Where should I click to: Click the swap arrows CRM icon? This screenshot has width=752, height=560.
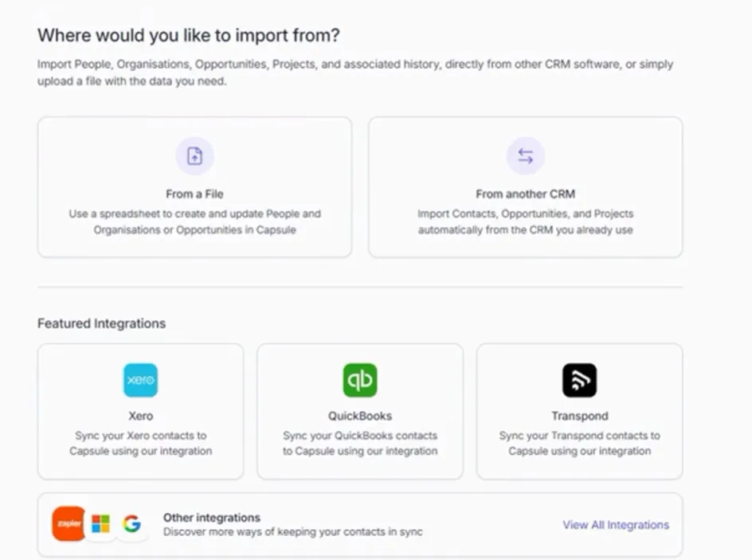(x=525, y=156)
